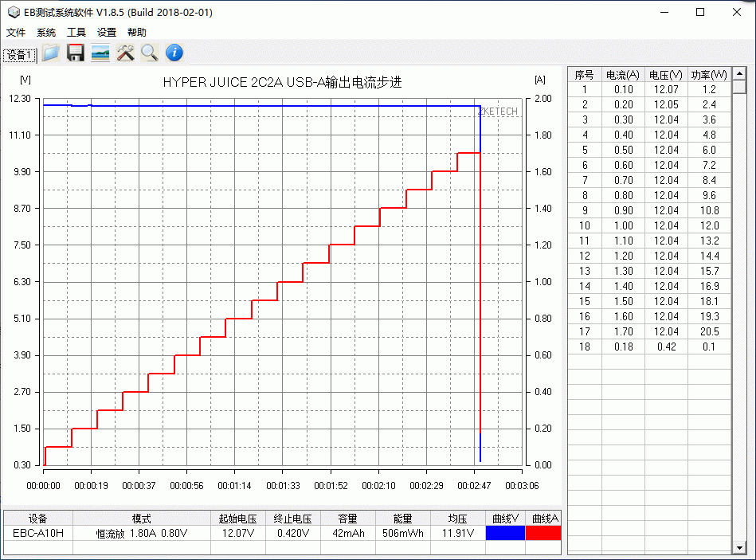This screenshot has height=560, width=756.
Task: Click the [V] axis unit label
Action: pyautogui.click(x=25, y=80)
